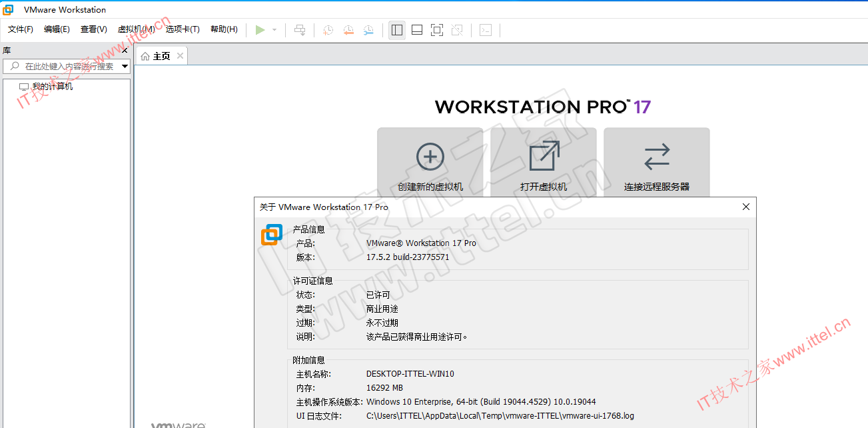Screen dimensions: 868x428
Task: Open the 帮助(H) menu
Action: pos(224,29)
